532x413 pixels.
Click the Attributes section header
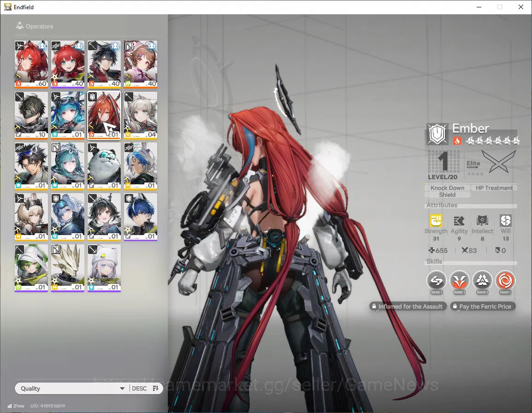pyautogui.click(x=442, y=205)
